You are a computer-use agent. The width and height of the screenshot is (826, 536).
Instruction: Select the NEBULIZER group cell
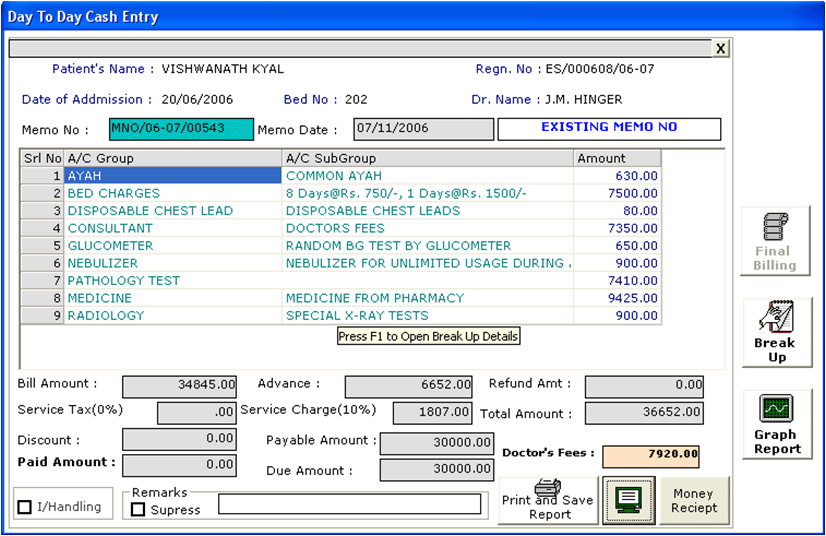(x=173, y=262)
